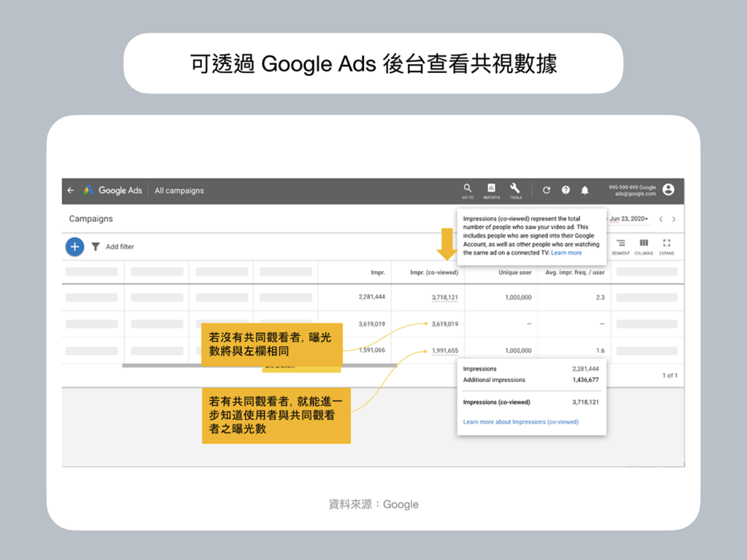Open the Go To search icon
This screenshot has height=560, width=747.
coord(468,190)
